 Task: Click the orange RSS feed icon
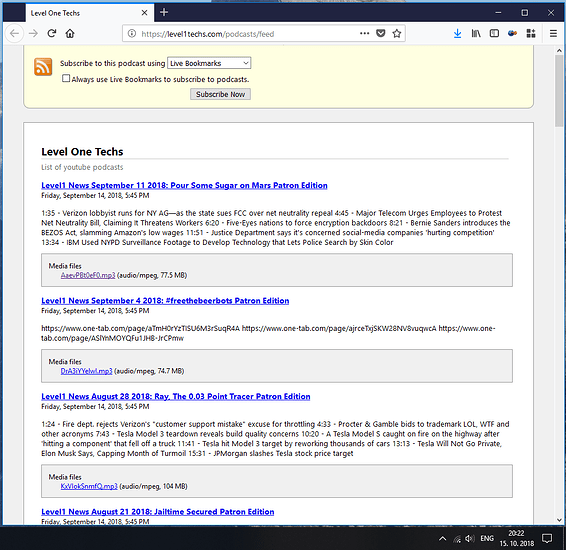(x=43, y=67)
